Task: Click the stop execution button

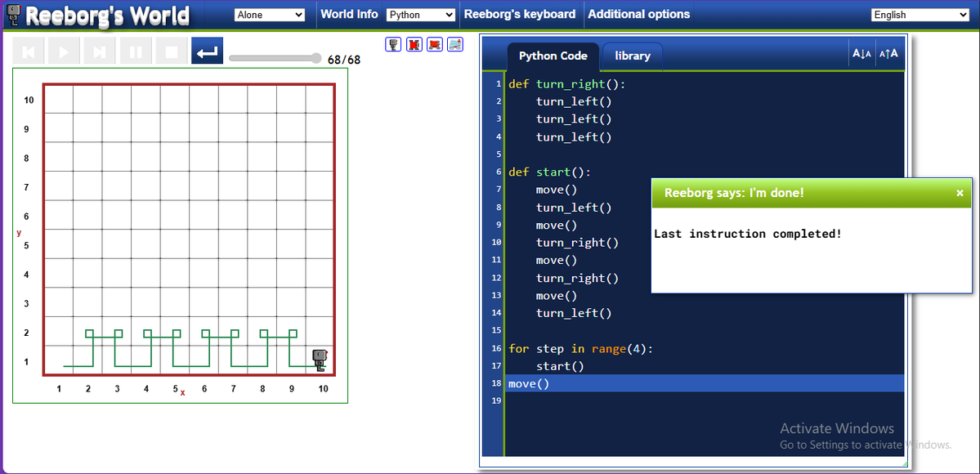Action: 172,51
